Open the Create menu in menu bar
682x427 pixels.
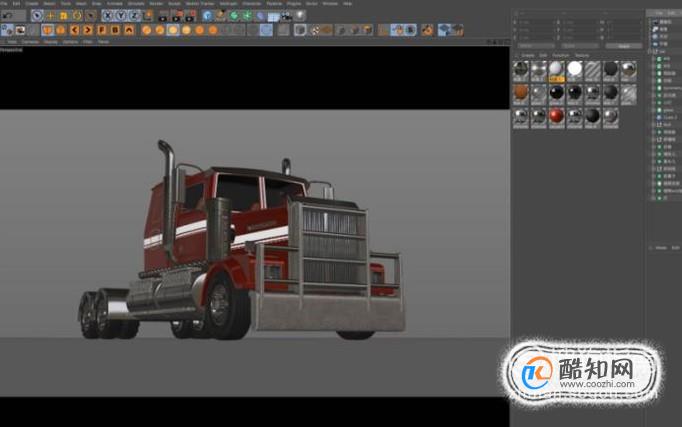(x=32, y=3)
